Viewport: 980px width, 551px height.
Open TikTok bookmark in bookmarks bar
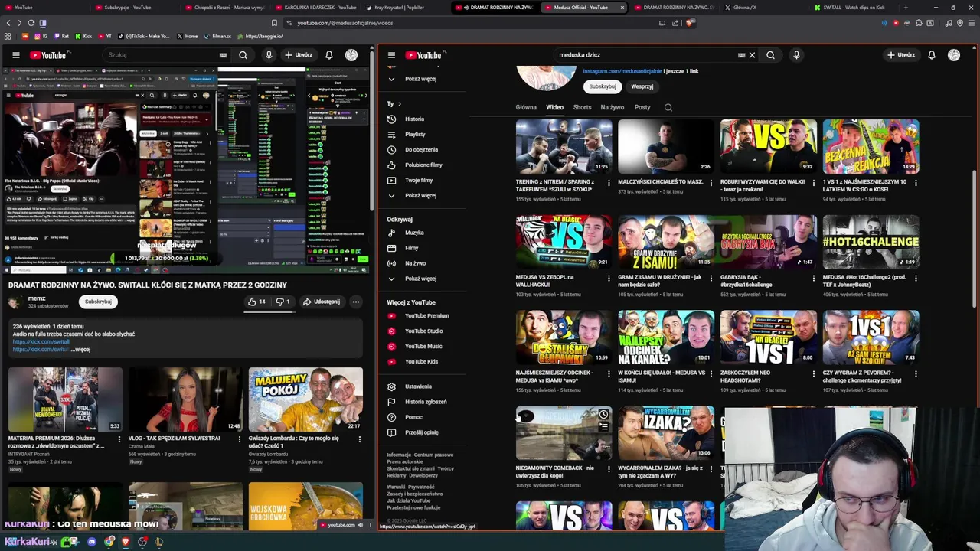pos(142,36)
